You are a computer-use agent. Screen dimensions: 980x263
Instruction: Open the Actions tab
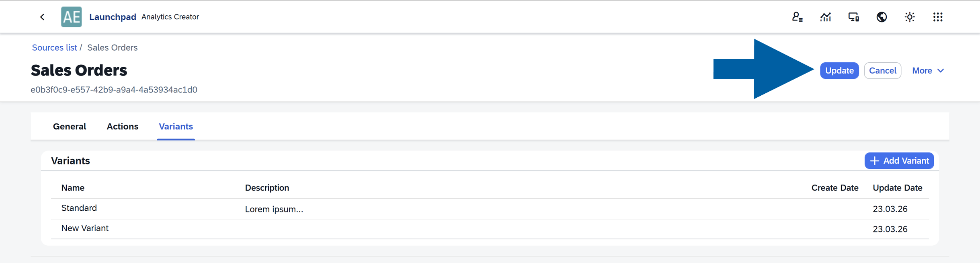pyautogui.click(x=122, y=127)
